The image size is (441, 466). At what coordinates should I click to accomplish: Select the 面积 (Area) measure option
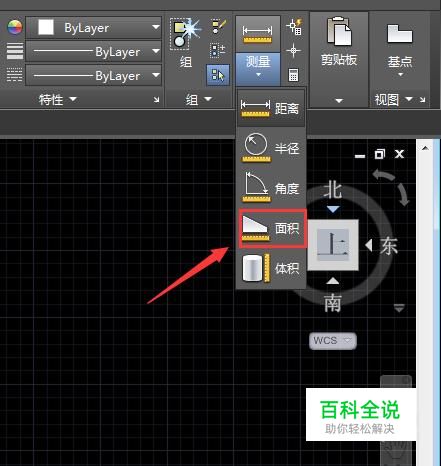click(272, 228)
